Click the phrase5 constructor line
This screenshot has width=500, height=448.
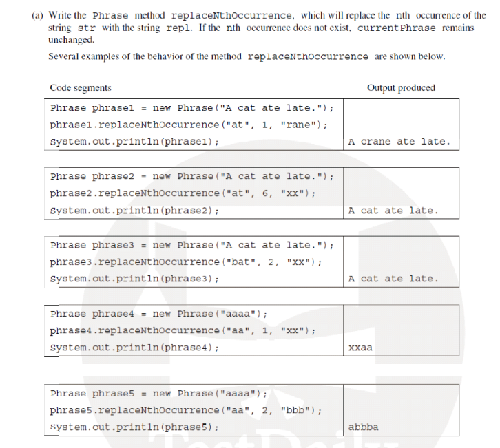tap(158, 394)
